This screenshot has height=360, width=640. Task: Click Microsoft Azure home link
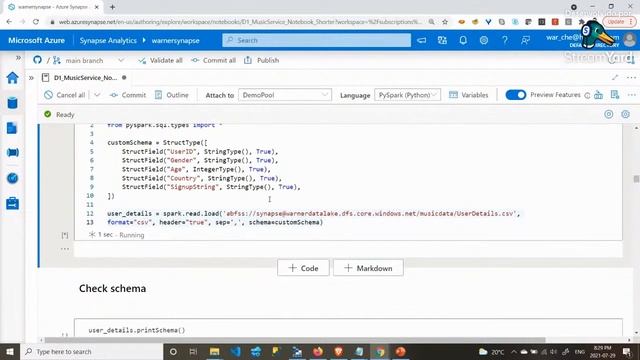coord(36,40)
